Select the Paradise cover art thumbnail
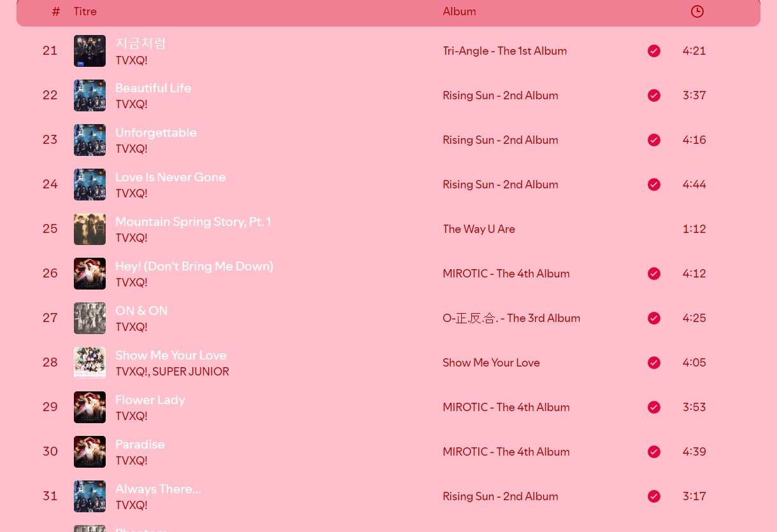Viewport: 777px width, 532px height. tap(90, 452)
